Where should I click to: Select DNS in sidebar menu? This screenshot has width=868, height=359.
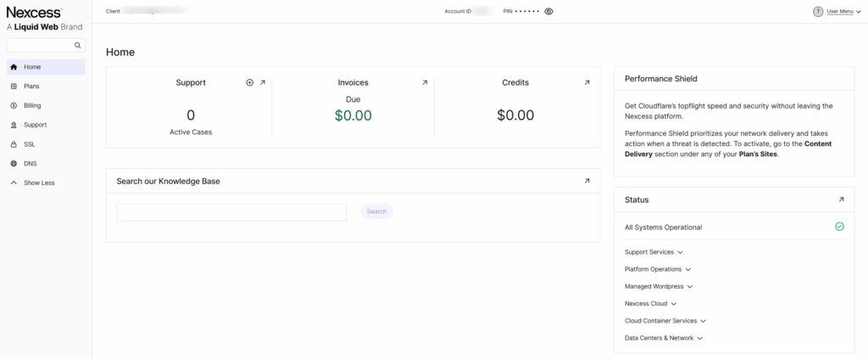[x=30, y=163]
